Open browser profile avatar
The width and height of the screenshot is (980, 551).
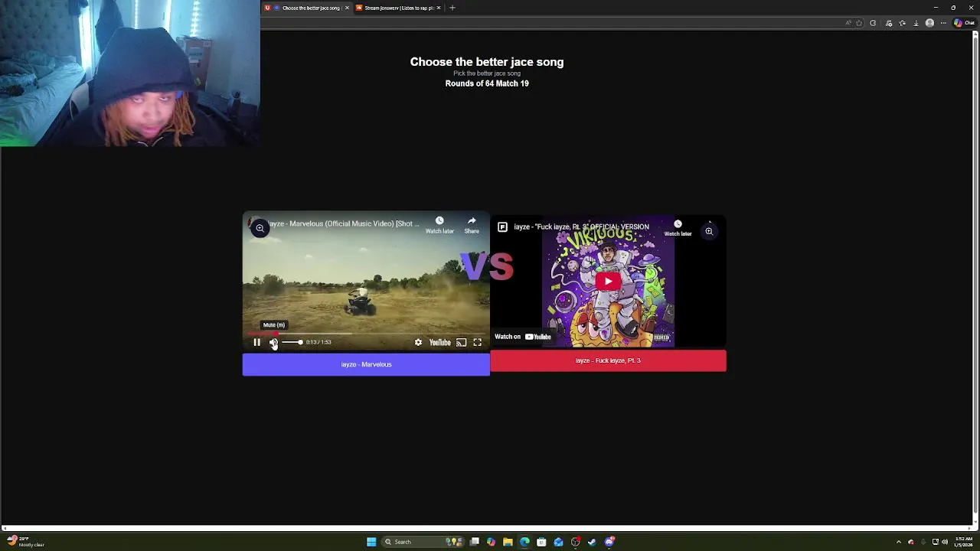pyautogui.click(x=929, y=23)
